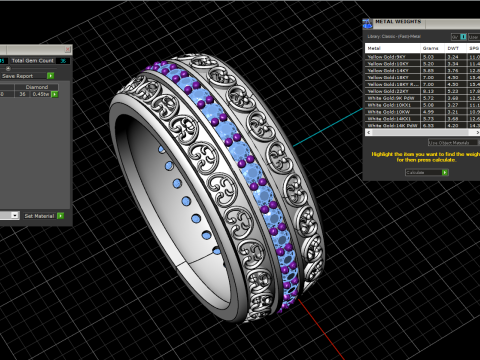
Task: Click the Set Material button
Action: pos(39,216)
